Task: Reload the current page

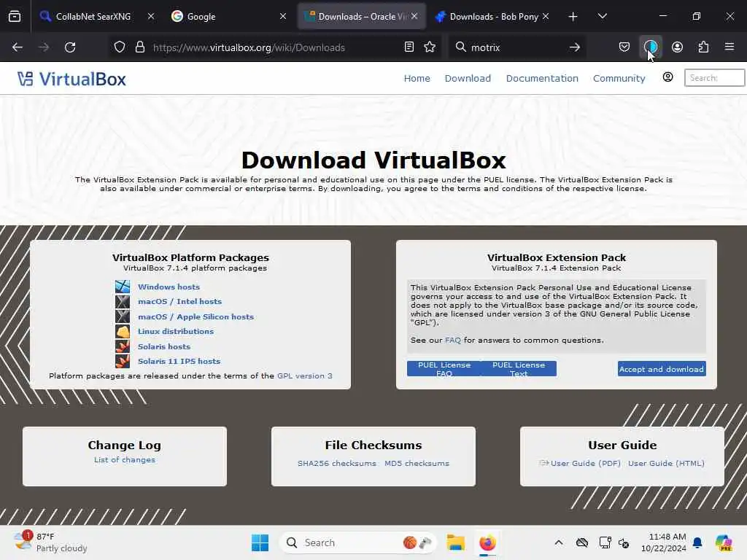Action: 70,47
